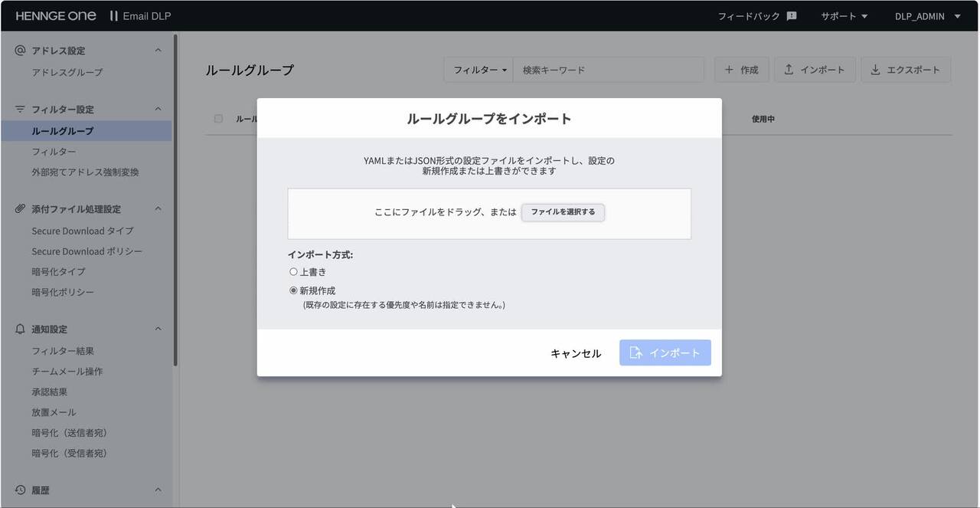Click the attachment paperclip icon in sidebar
Viewport: 980px width, 508px height.
21,209
